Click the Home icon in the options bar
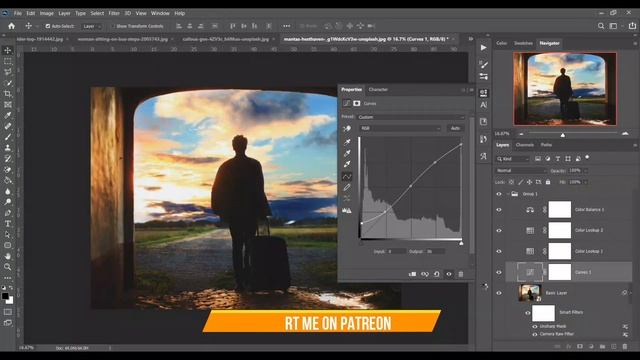The image size is (640, 360). click(11, 26)
